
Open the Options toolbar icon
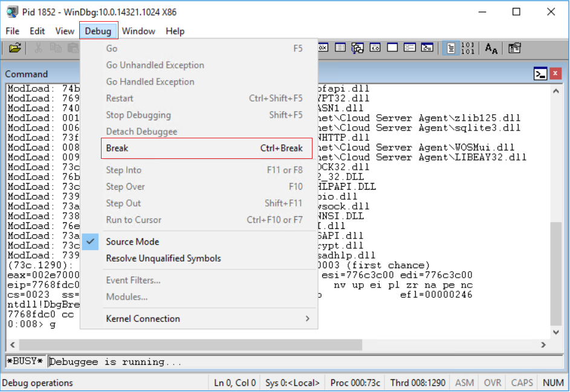pyautogui.click(x=514, y=48)
